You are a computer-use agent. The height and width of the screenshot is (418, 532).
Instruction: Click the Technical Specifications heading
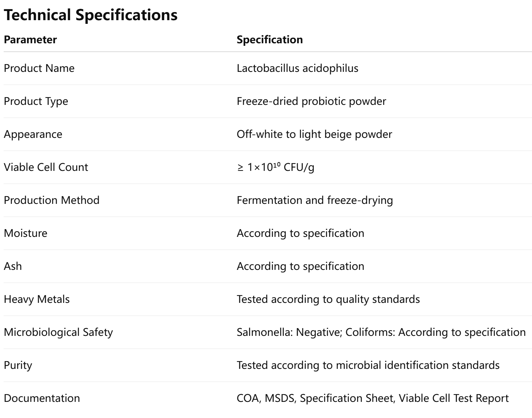90,15
